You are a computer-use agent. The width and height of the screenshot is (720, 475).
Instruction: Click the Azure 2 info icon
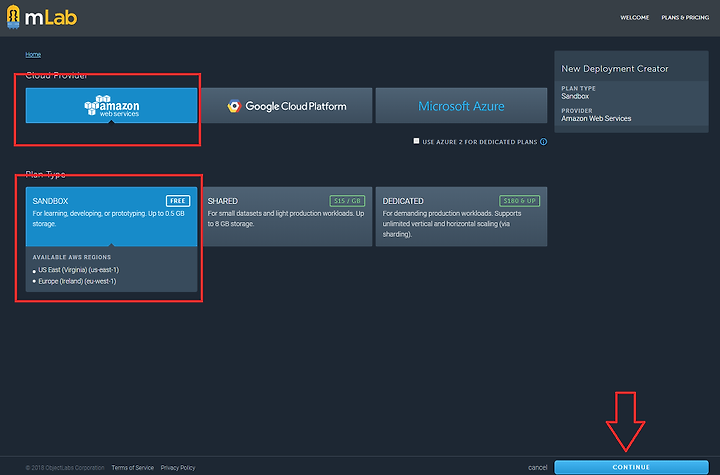544,141
